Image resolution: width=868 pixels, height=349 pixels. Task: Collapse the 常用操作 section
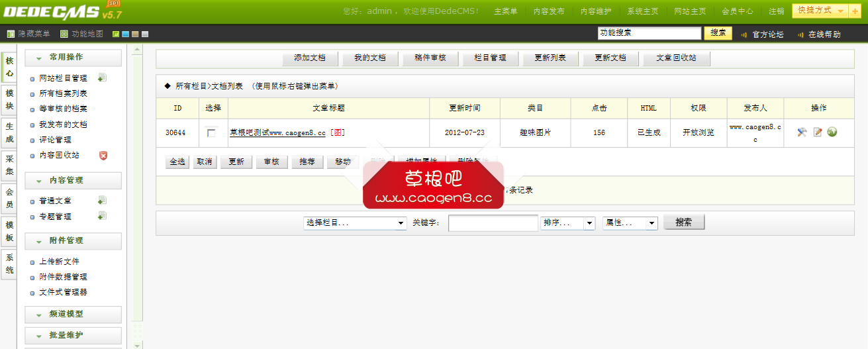tap(73, 58)
